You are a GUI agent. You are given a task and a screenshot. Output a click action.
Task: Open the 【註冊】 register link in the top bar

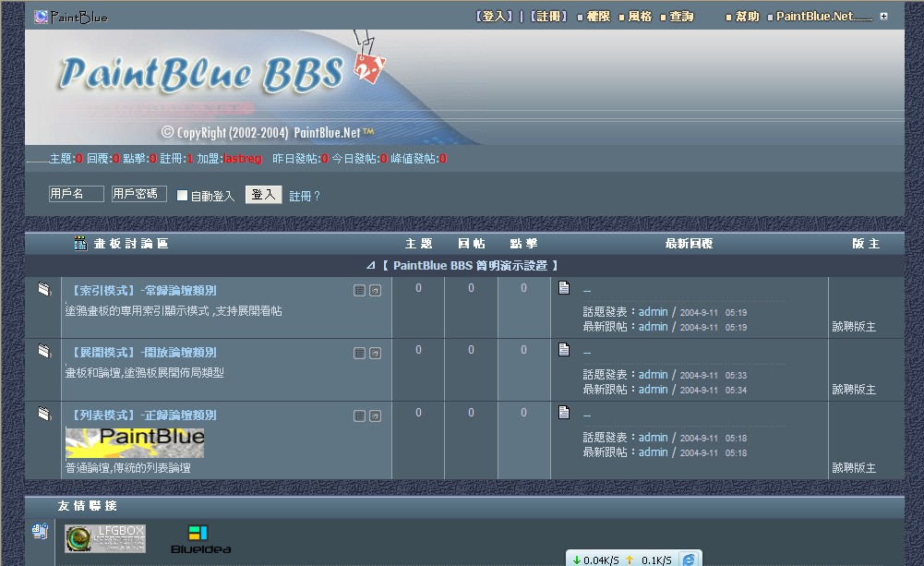pyautogui.click(x=548, y=17)
